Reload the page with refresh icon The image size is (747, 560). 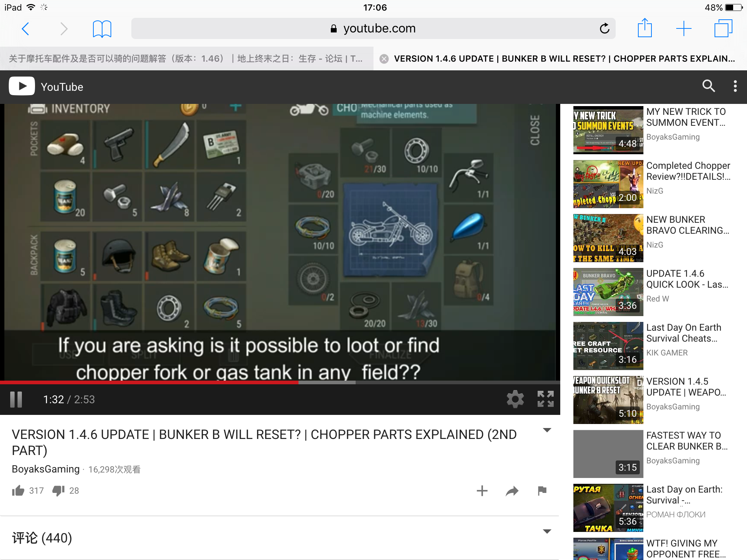click(604, 28)
